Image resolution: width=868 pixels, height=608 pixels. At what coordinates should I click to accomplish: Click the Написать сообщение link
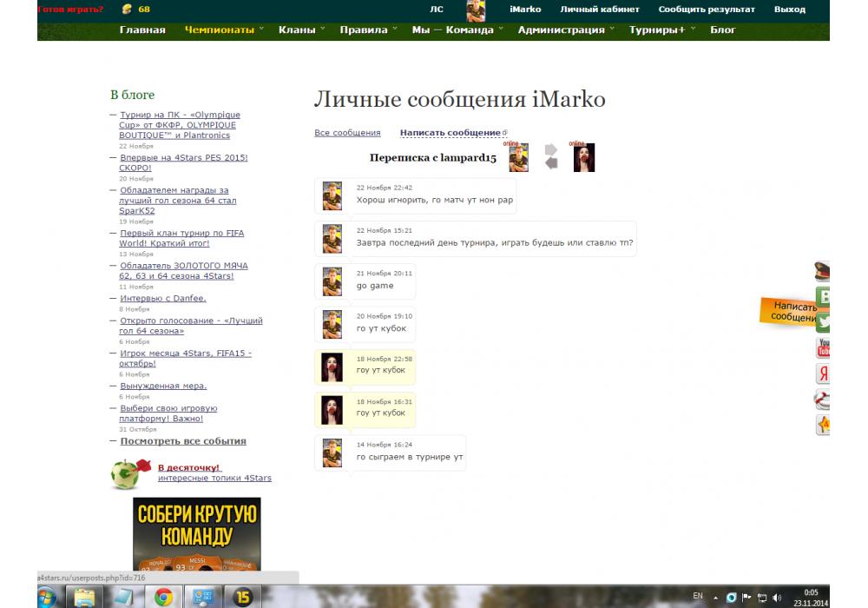point(450,133)
